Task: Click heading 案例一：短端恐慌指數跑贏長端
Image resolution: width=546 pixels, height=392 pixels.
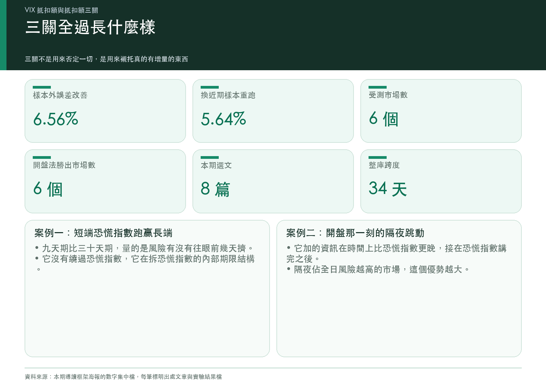Action: [x=103, y=233]
